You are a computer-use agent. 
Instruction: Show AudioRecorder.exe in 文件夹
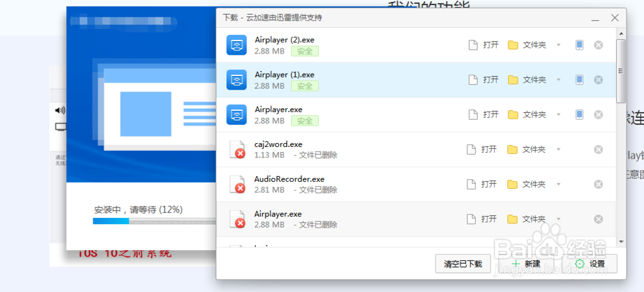coord(527,184)
